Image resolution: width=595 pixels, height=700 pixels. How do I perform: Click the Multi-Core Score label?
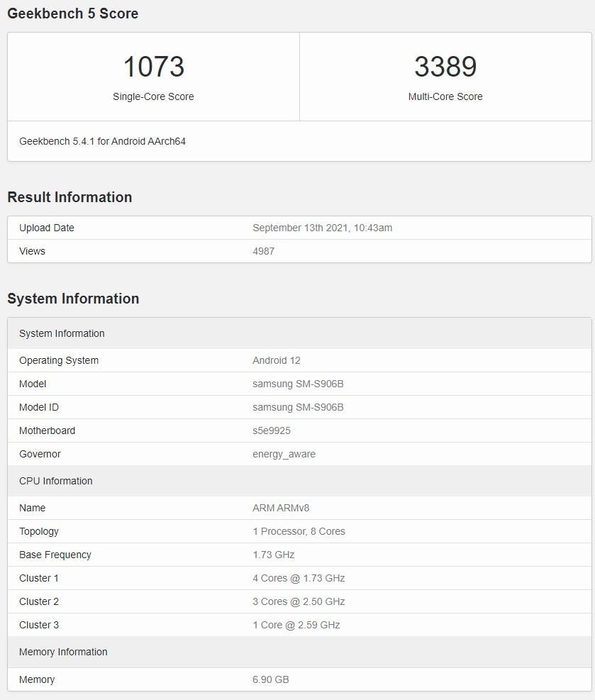(x=445, y=96)
